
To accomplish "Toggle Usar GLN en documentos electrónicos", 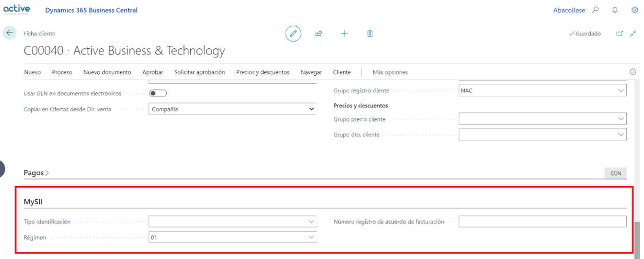I will pos(158,93).
